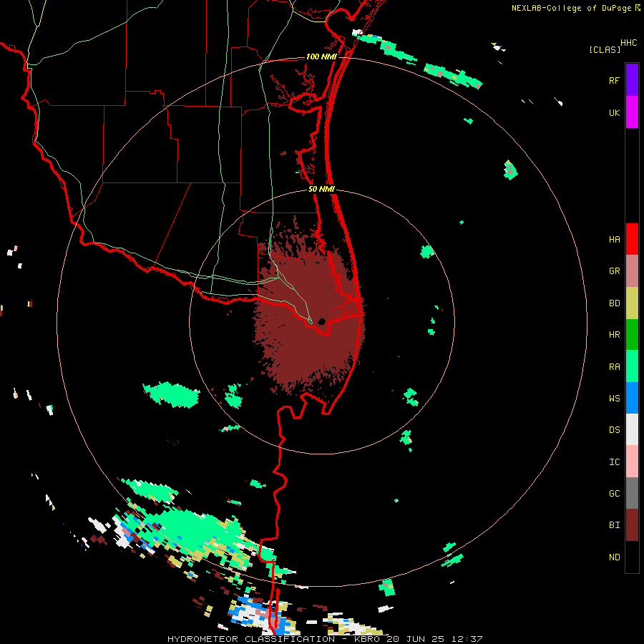Click the "RF" legend label
Viewport: 644px width, 644px height.
(x=614, y=80)
